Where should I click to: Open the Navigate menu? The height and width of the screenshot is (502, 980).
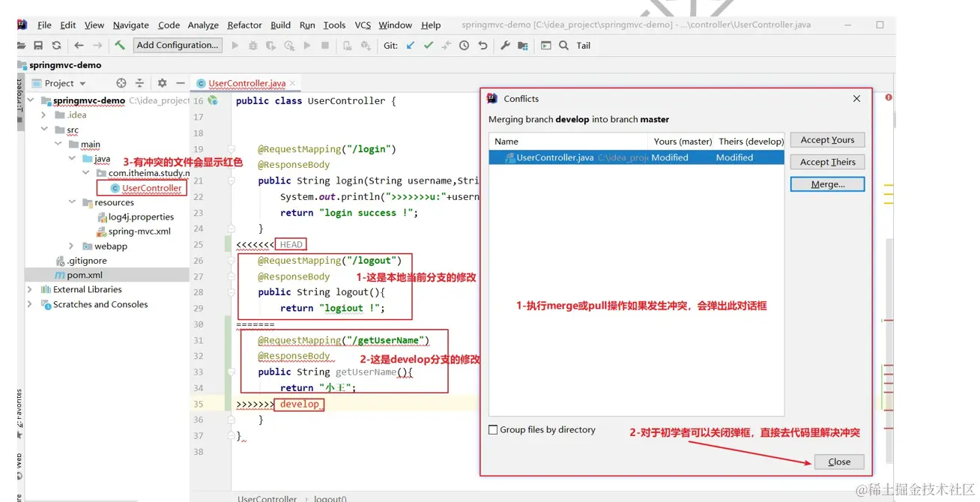click(131, 25)
